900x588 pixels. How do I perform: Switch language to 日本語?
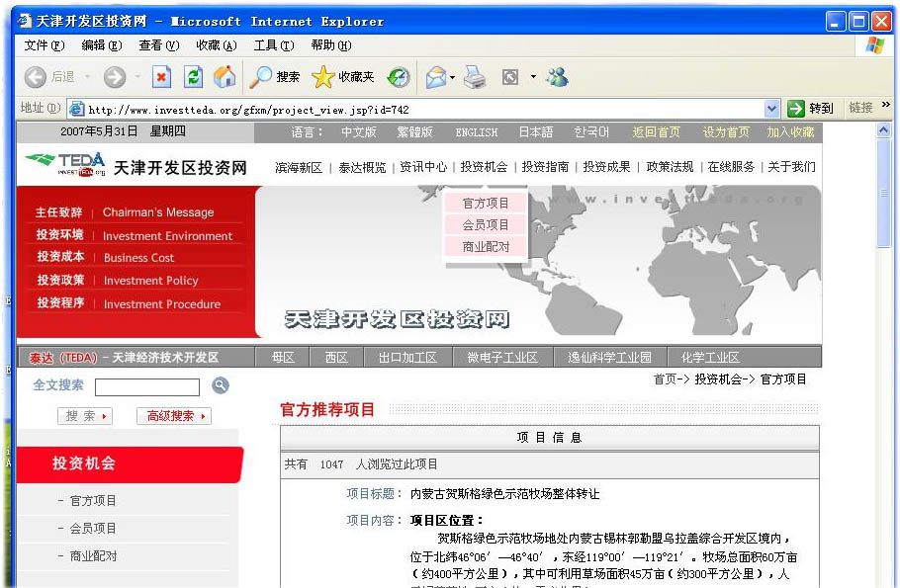(535, 132)
